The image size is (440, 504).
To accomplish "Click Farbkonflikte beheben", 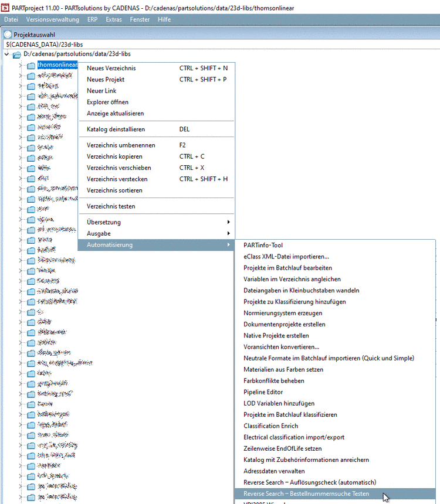I will (x=335, y=380).
